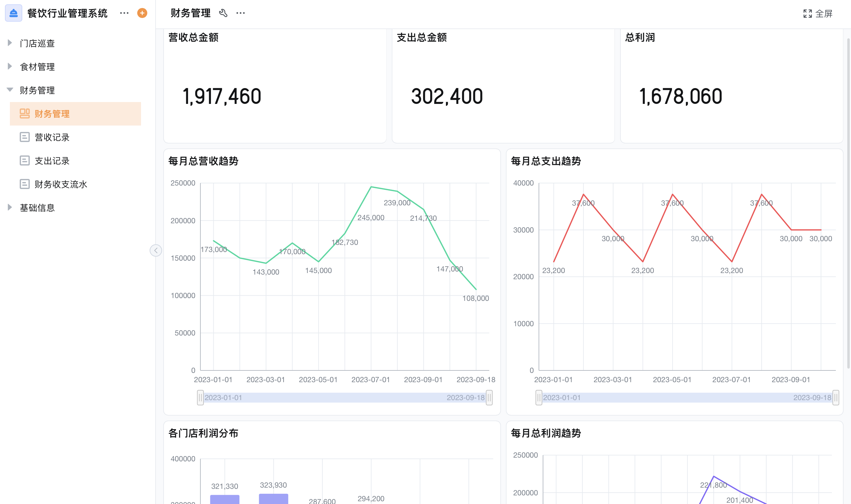
Task: Expand the 门店巡查 group
Action: pos(10,43)
